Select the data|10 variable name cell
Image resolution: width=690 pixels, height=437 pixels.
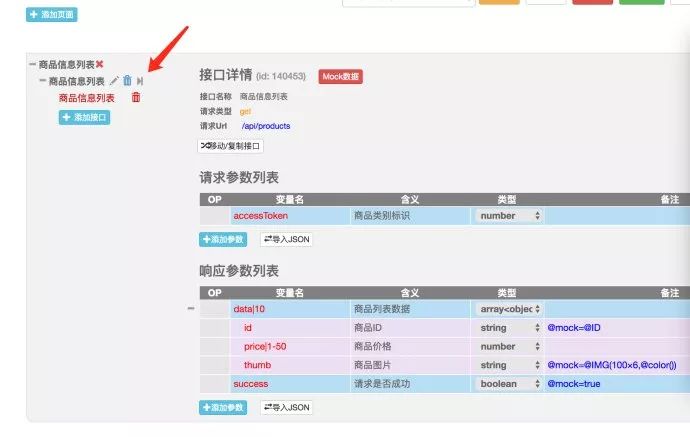(290, 309)
